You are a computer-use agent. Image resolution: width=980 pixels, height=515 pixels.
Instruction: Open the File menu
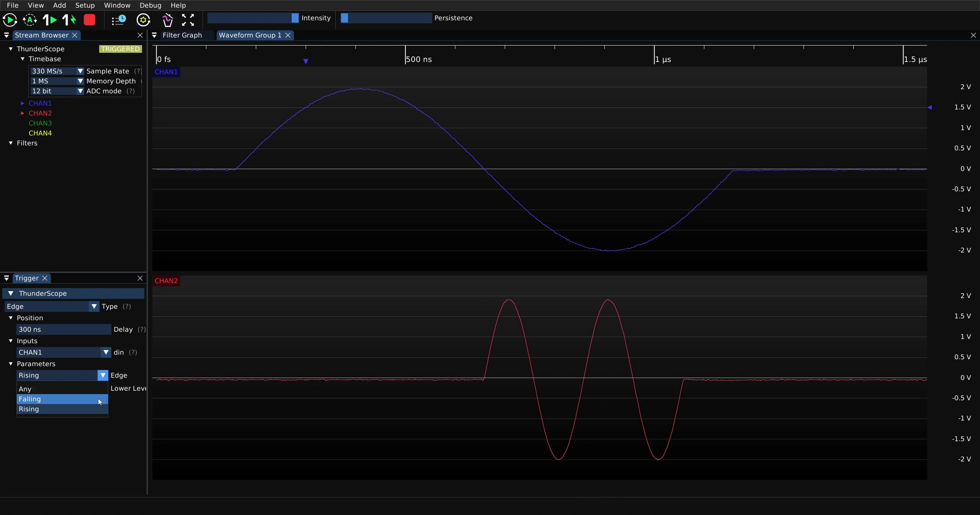pyautogui.click(x=13, y=5)
